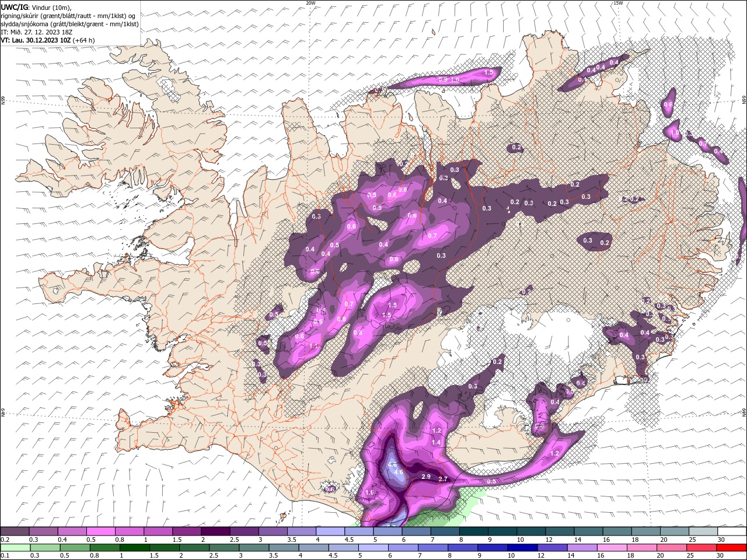Click the snow scale swatch between 0.2 and 0.3

pos(15,531)
